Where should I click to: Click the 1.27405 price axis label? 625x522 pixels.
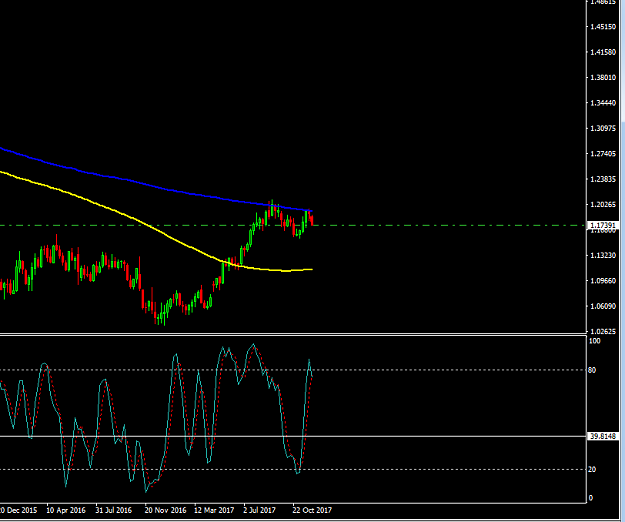coord(603,154)
